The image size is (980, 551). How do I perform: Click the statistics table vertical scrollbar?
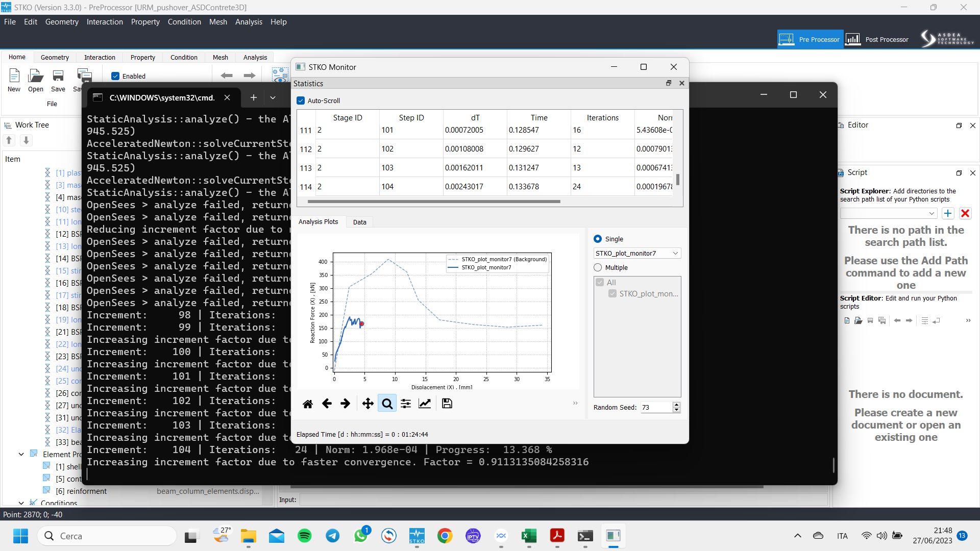point(678,180)
